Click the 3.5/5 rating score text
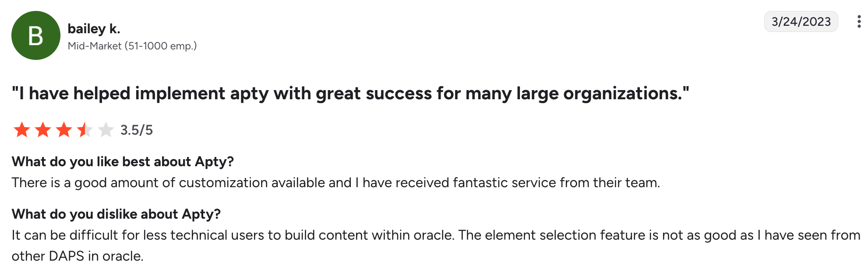 [137, 130]
